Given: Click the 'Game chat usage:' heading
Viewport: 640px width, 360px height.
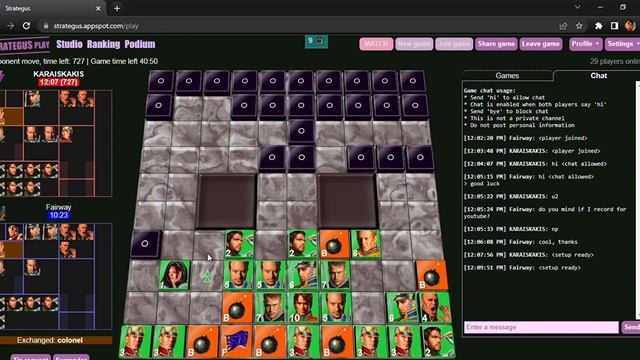Looking at the screenshot, I should coord(490,91).
